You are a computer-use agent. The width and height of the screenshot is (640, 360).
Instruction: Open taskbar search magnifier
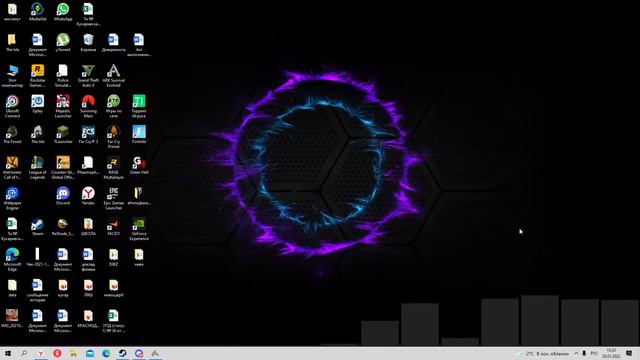pos(24,353)
